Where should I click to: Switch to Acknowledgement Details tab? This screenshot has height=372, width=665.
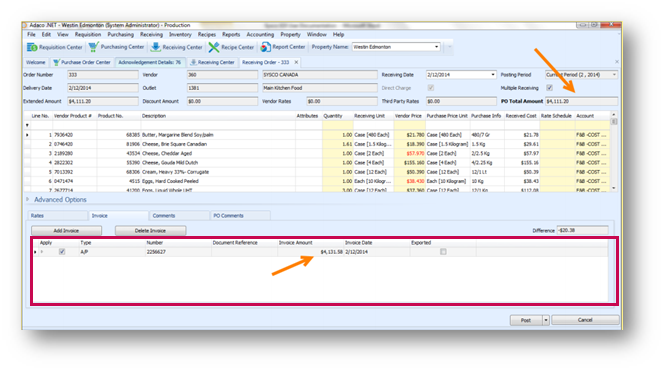point(150,62)
